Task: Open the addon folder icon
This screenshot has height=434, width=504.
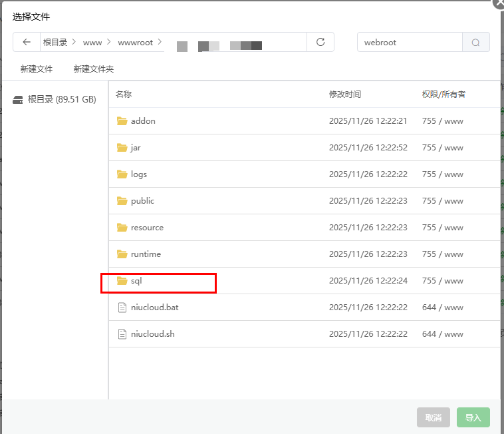Action: tap(122, 121)
